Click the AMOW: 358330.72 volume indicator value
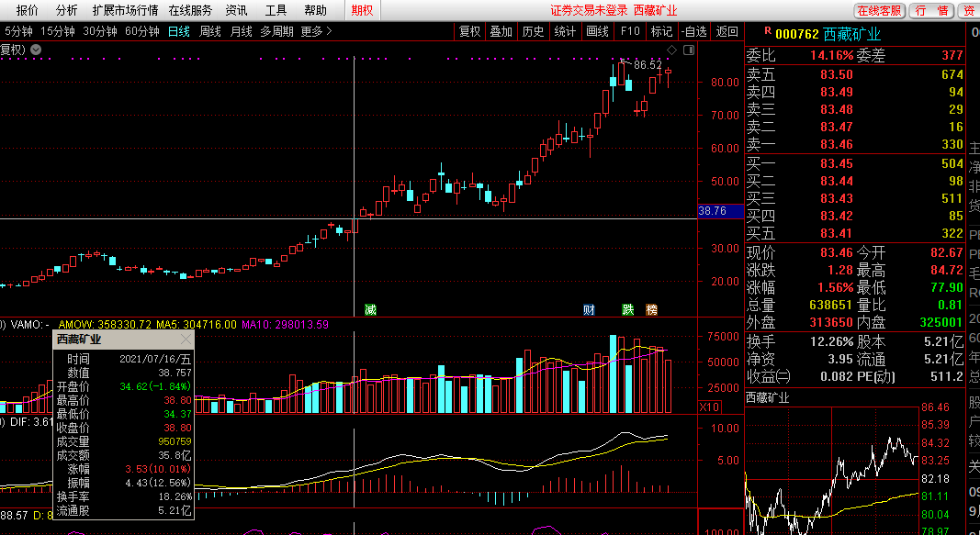The width and height of the screenshot is (980, 535). 105,325
